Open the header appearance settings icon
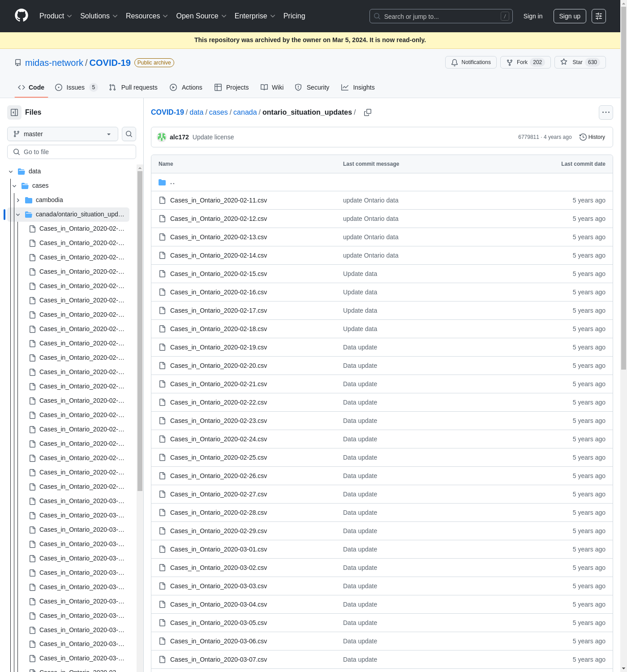The image size is (627, 672). pyautogui.click(x=598, y=16)
